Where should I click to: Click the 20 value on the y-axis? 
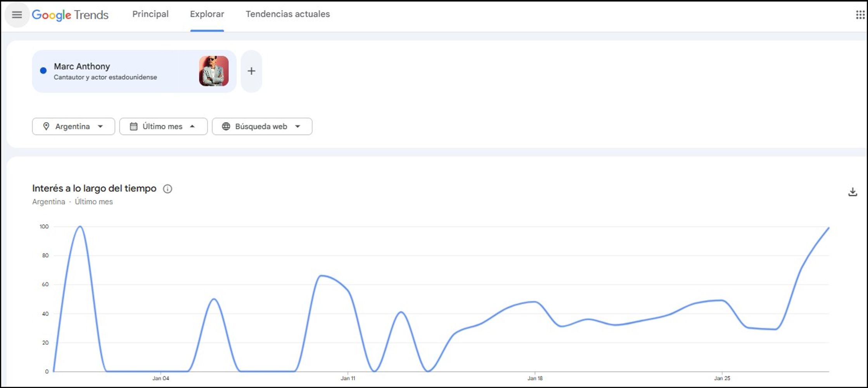point(45,343)
